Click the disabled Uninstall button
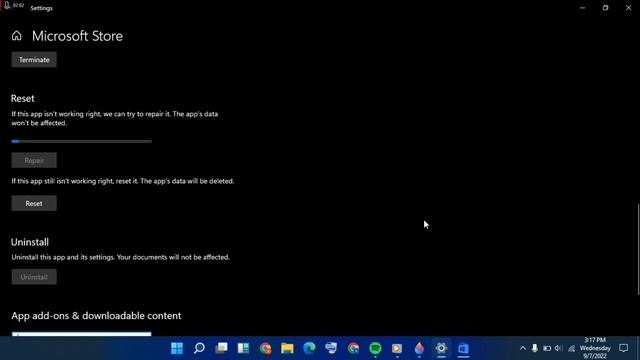Image resolution: width=640 pixels, height=360 pixels. coord(34,277)
